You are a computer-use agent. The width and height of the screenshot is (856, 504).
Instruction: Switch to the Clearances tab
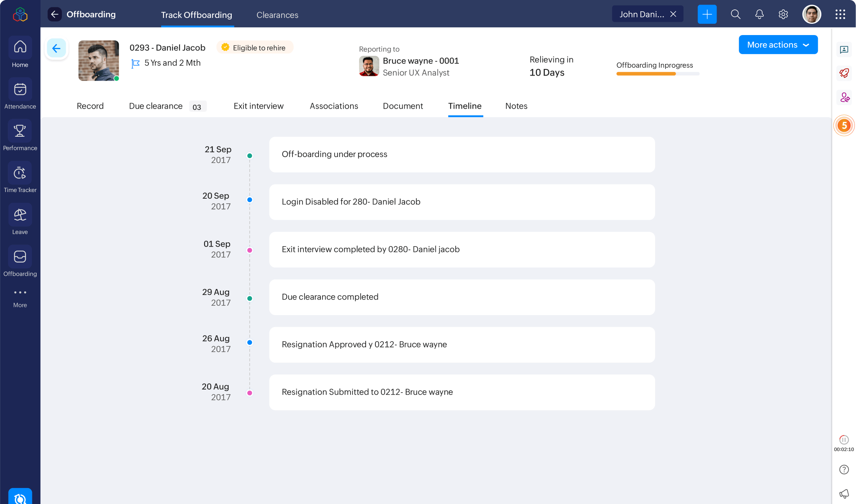pyautogui.click(x=277, y=15)
